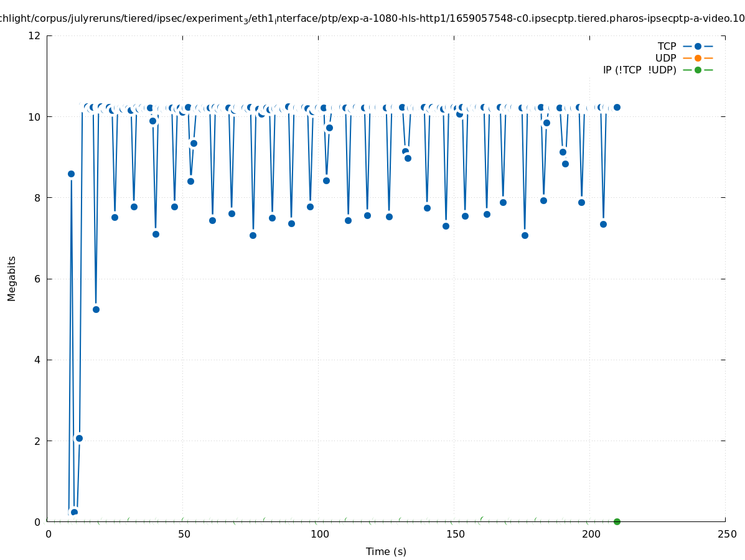Select the TCP data point near 2 megabits
Image resolution: width=745 pixels, height=560 pixels.
[79, 438]
